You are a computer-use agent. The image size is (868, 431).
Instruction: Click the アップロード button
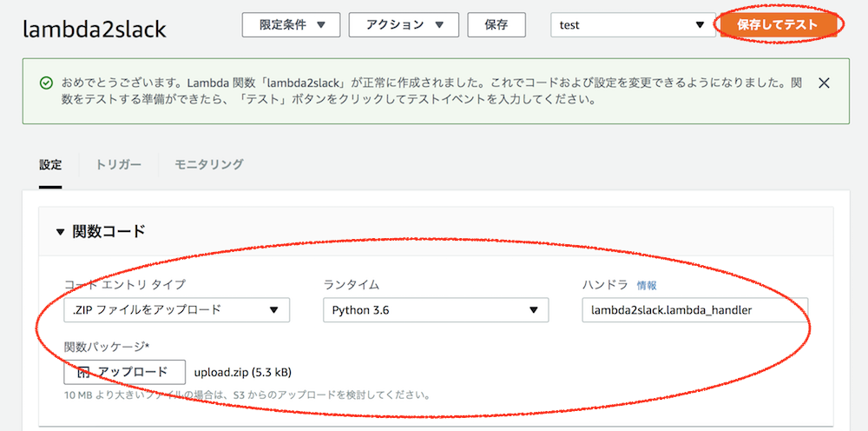click(x=124, y=372)
